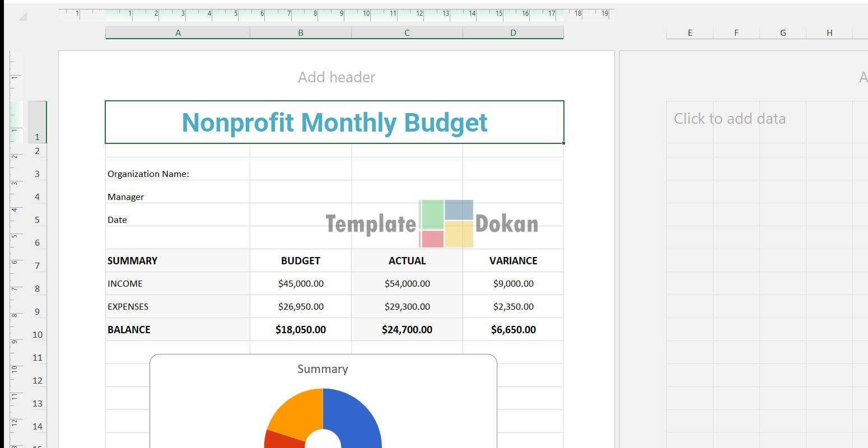
Task: Click the Summary chart title
Action: (323, 369)
